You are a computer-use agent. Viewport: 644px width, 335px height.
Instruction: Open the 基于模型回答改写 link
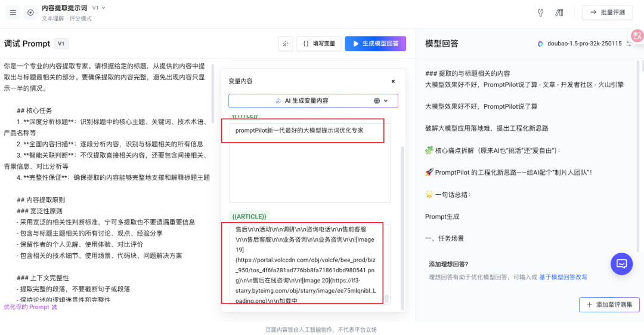coord(563,277)
